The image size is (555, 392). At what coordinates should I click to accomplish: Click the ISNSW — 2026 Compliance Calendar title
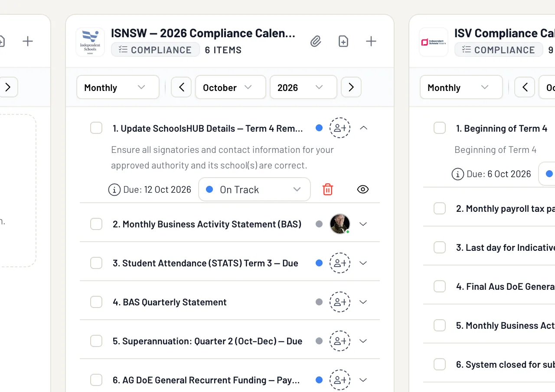[203, 33]
